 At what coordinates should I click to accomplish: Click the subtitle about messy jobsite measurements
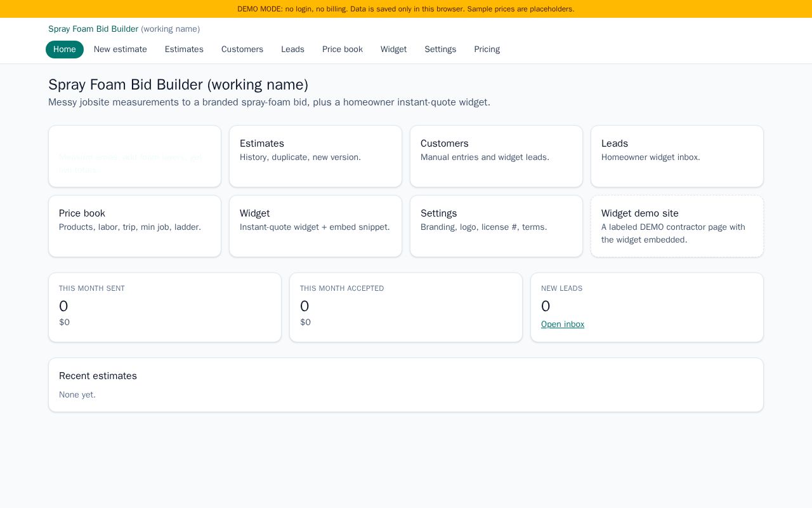[x=269, y=102]
